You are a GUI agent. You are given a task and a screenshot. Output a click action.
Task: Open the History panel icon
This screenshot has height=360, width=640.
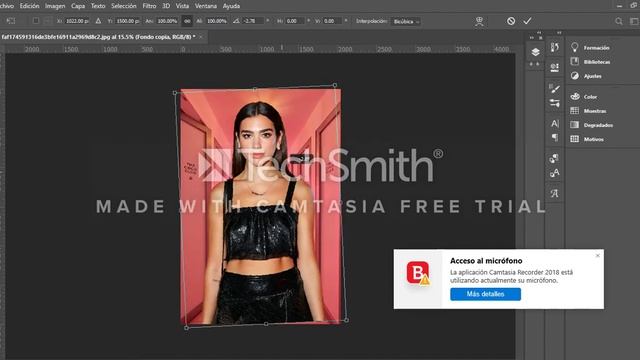pos(554,48)
